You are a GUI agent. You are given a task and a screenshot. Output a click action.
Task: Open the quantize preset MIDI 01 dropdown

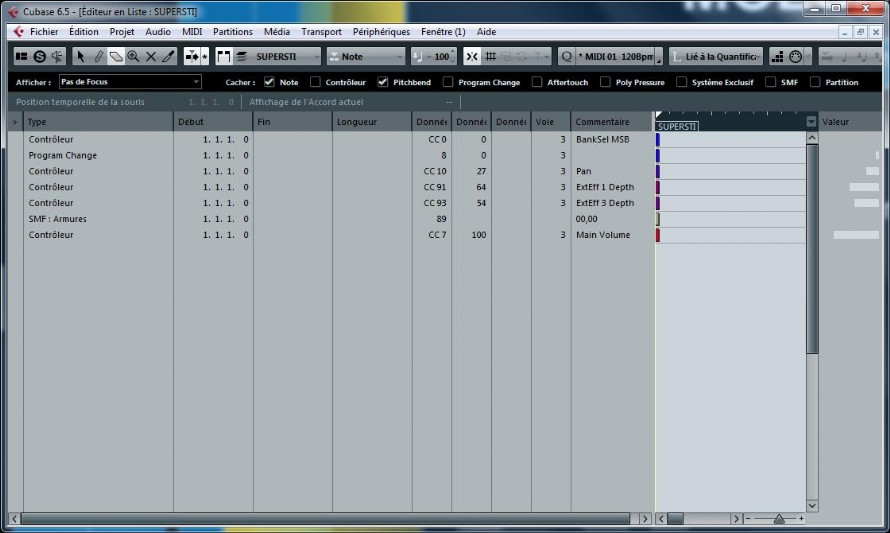click(615, 56)
